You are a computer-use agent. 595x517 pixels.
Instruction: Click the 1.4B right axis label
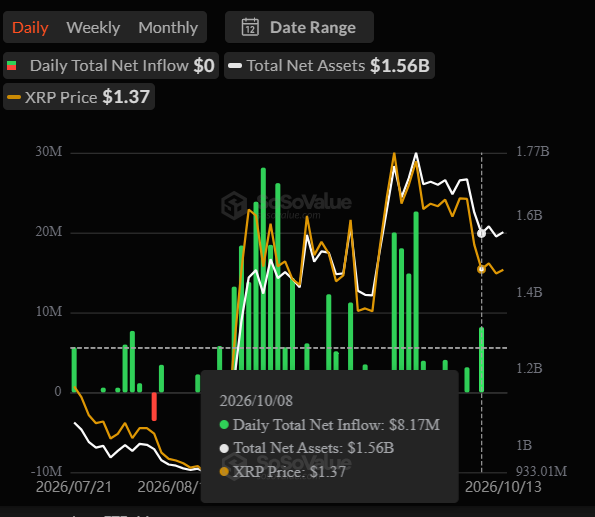pyautogui.click(x=529, y=292)
